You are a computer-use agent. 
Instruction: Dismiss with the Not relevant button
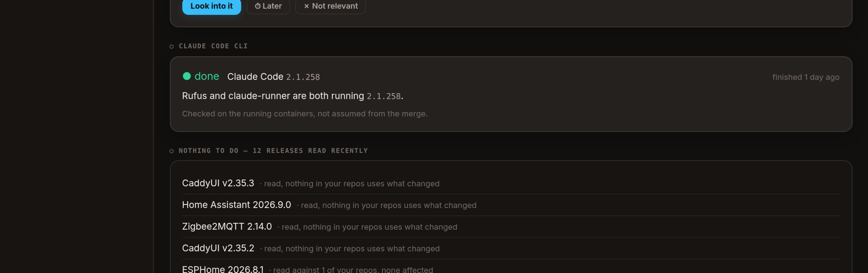coord(330,6)
